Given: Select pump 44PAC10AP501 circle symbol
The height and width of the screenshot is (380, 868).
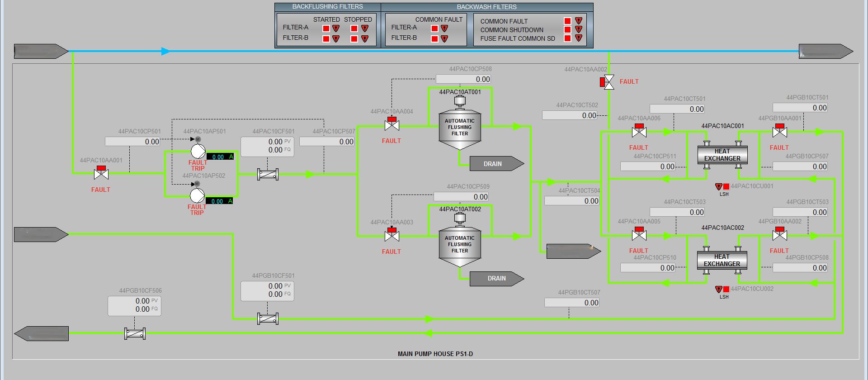Looking at the screenshot, I should (x=198, y=151).
